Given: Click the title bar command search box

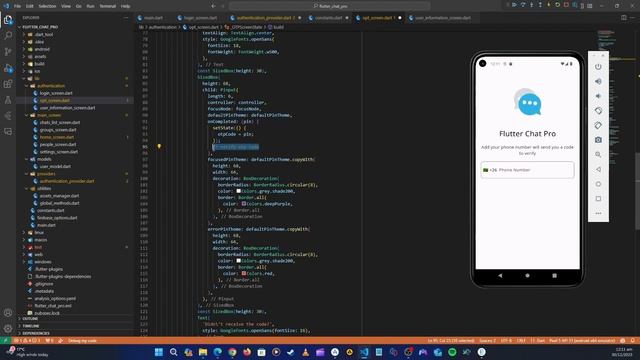Looking at the screenshot, I should (x=330, y=6).
